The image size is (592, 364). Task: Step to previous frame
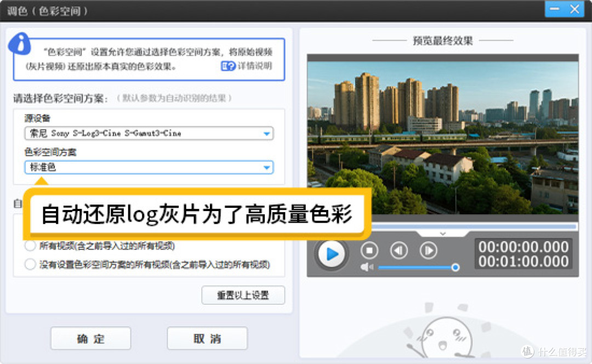tap(399, 251)
